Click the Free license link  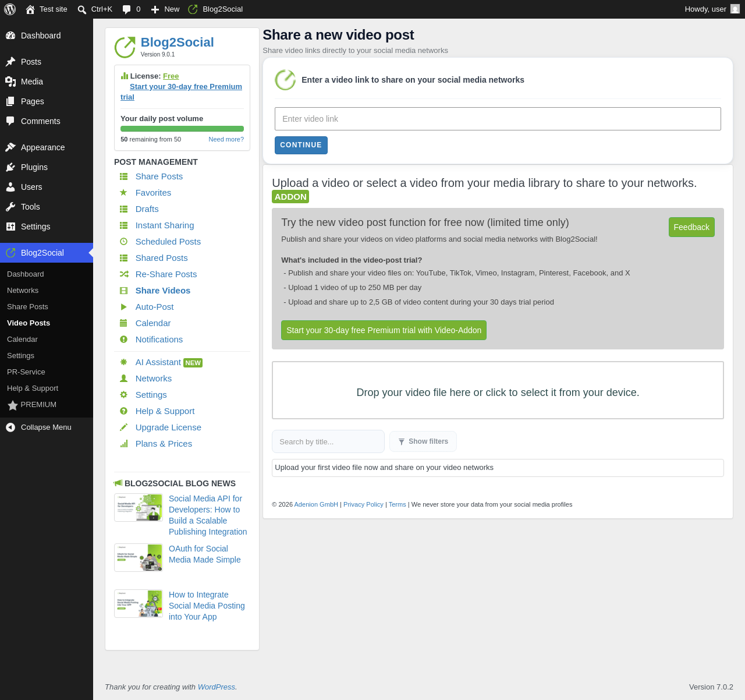tap(171, 76)
